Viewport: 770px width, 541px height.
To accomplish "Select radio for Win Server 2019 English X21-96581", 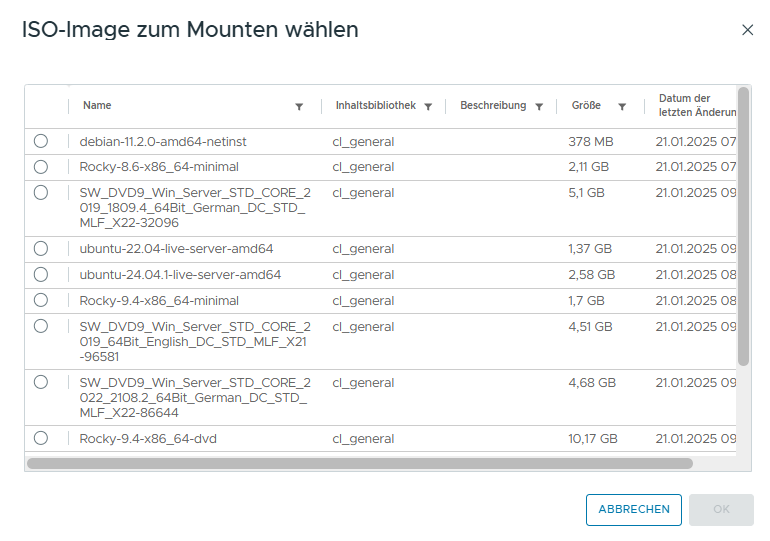I will (x=41, y=326).
